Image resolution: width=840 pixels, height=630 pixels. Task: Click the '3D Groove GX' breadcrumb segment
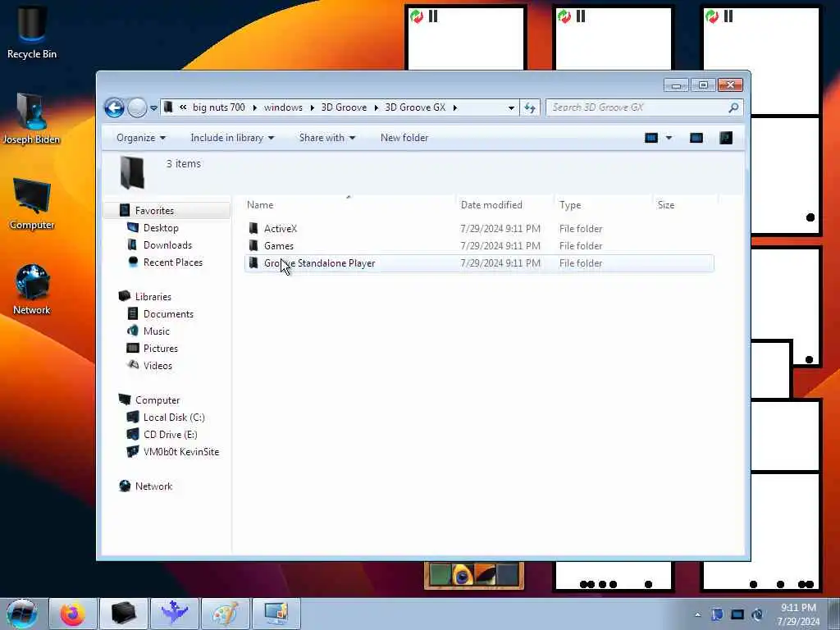pyautogui.click(x=415, y=107)
